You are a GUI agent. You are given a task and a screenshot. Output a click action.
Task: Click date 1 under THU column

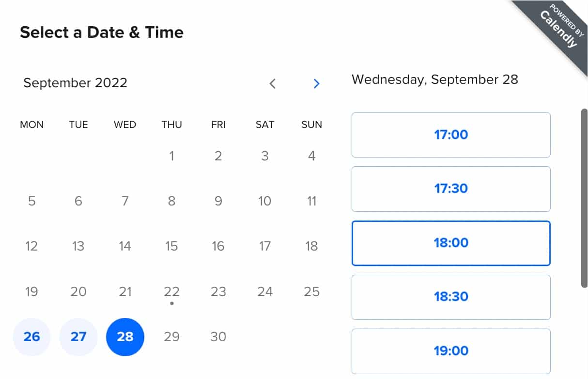(x=171, y=156)
